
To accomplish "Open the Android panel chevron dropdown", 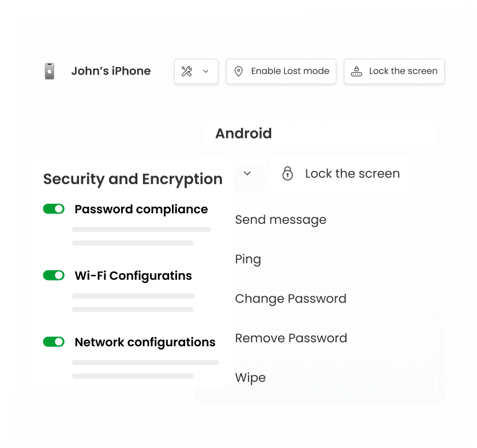I will pyautogui.click(x=247, y=173).
